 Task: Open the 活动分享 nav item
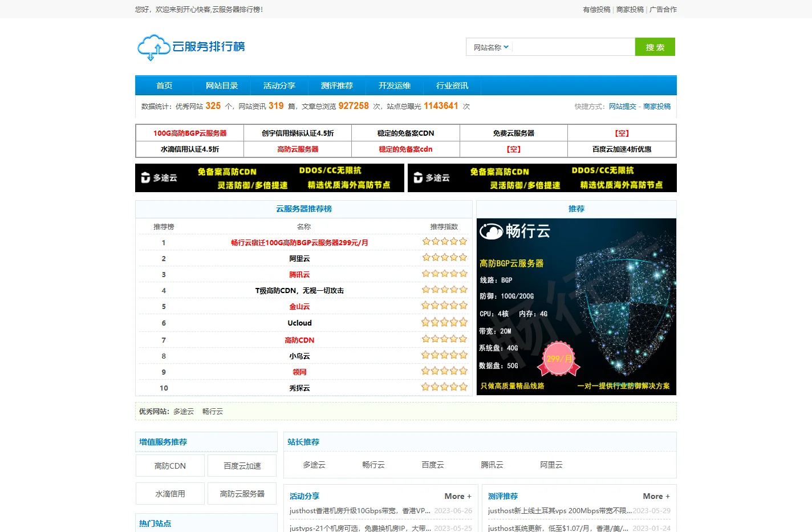[279, 86]
